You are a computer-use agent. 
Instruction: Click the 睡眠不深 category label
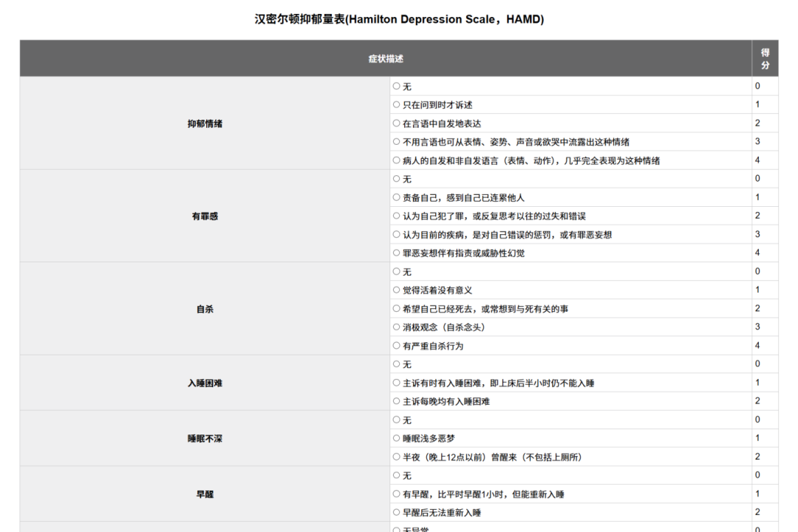click(205, 438)
